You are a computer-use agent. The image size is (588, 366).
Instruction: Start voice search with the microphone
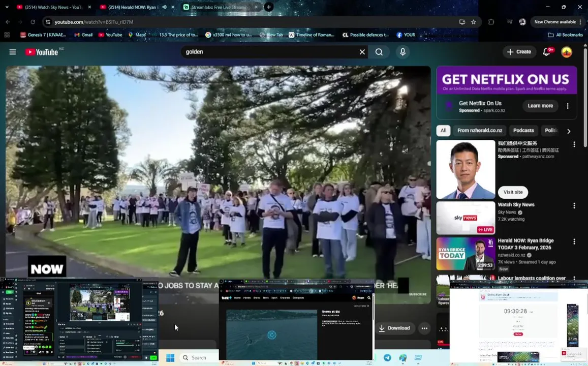point(403,52)
